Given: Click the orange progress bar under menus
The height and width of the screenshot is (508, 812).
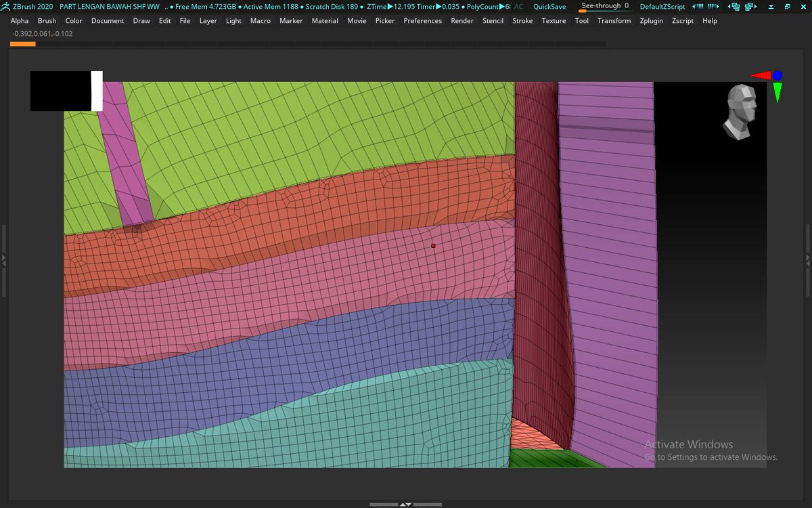Looking at the screenshot, I should [22, 44].
